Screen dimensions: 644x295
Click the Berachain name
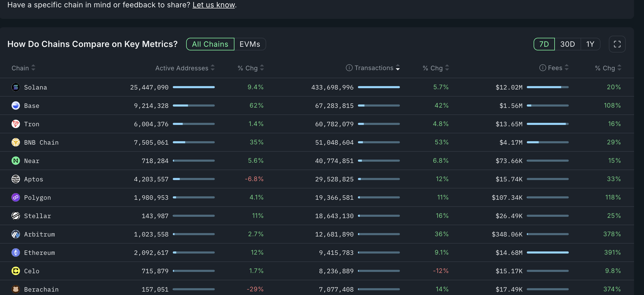[41, 289]
